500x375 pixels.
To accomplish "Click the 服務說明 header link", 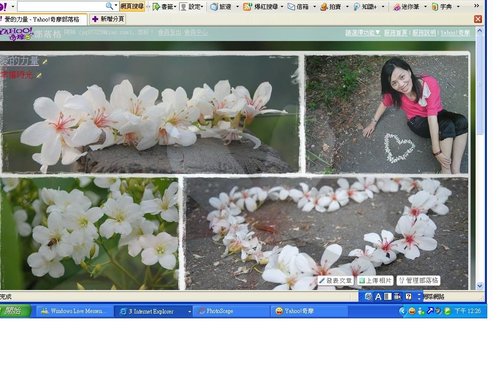I will (424, 33).
